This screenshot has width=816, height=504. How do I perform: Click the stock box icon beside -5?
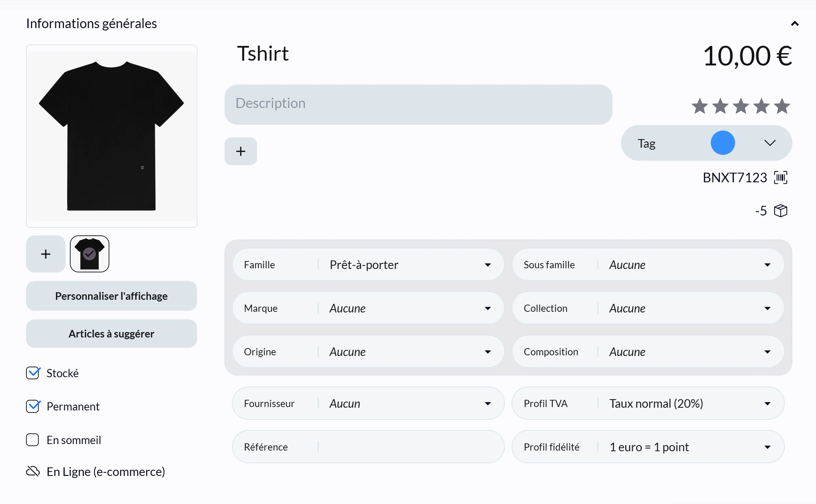point(781,211)
